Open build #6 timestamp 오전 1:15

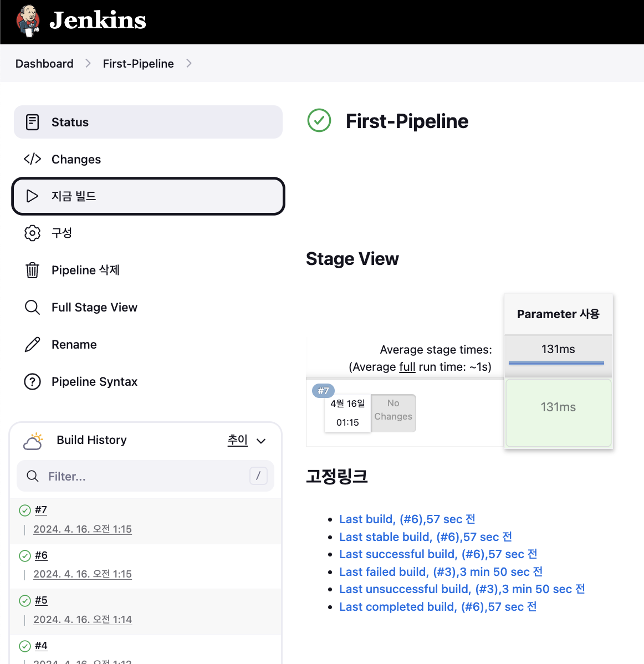tap(83, 574)
